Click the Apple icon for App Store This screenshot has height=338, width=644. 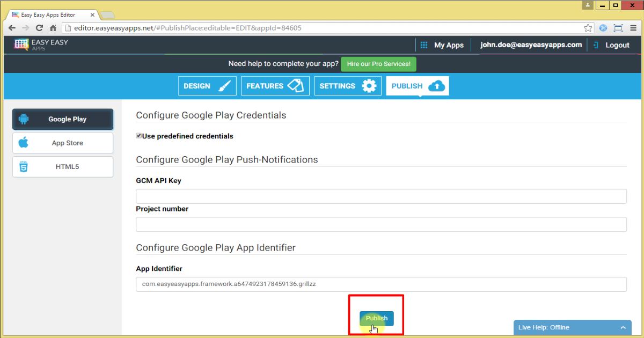24,143
